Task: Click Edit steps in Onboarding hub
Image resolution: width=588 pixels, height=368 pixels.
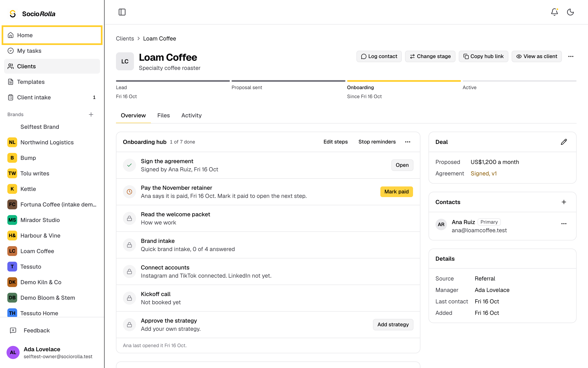Action: click(335, 142)
